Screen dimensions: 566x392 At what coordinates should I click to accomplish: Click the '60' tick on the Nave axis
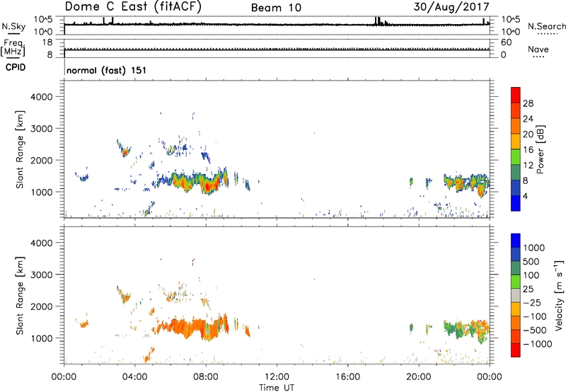pos(506,42)
